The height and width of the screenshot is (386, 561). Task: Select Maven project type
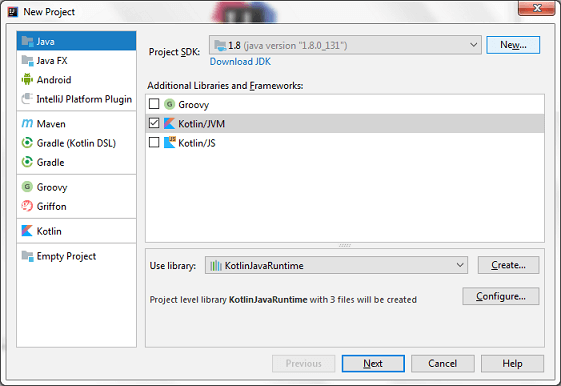pos(76,123)
